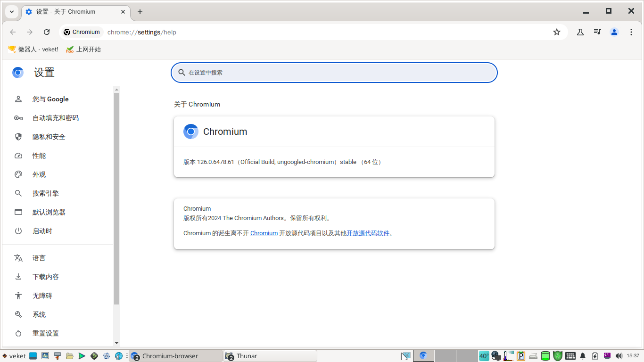This screenshot has width=644, height=362.
Task: Click the notification bell tray icon
Action: pyautogui.click(x=583, y=356)
